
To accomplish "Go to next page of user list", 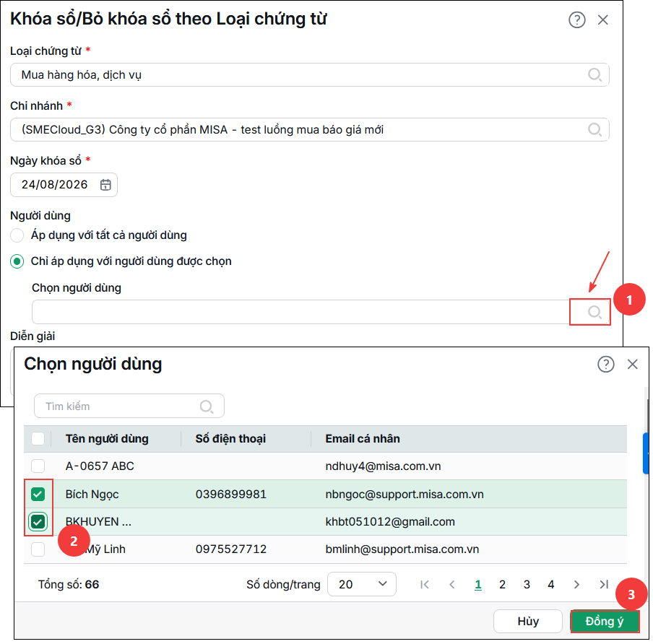I will 576,585.
